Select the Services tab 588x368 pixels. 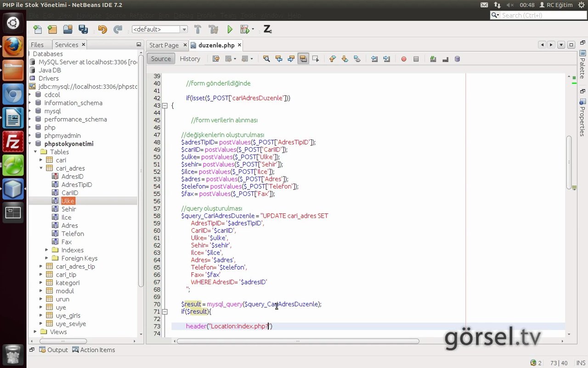pos(67,45)
